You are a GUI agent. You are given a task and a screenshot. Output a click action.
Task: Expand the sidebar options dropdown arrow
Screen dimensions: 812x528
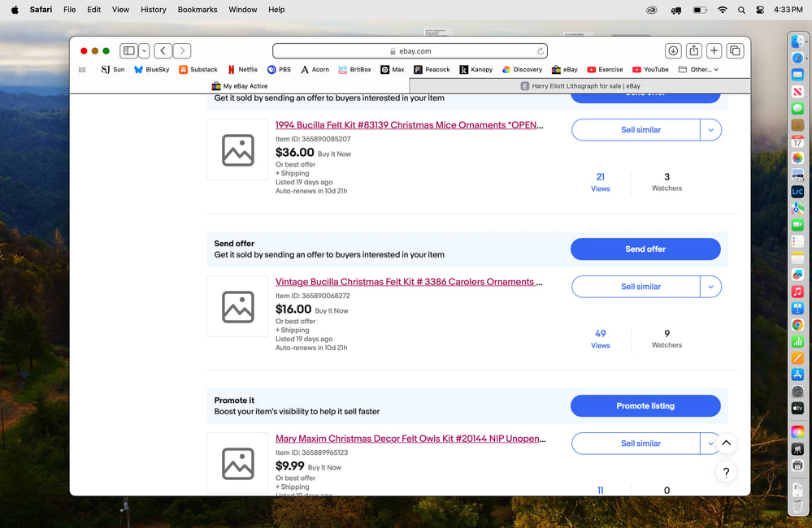coord(144,50)
